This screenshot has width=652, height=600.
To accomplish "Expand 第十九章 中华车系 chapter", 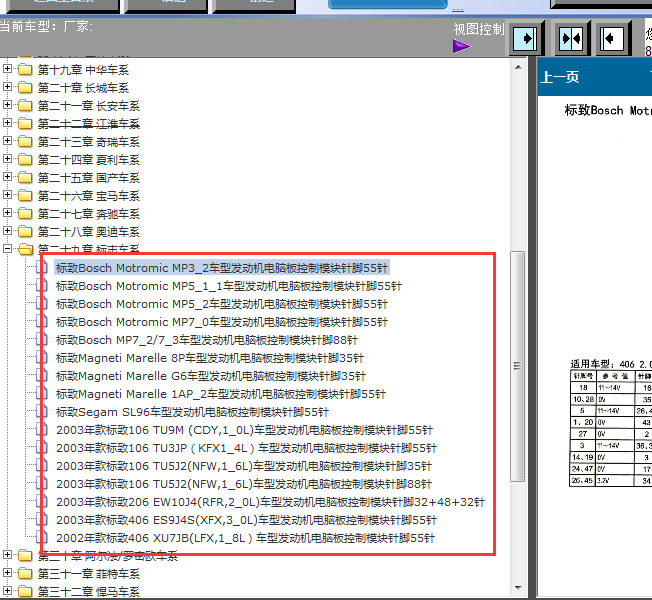I will (x=7, y=69).
